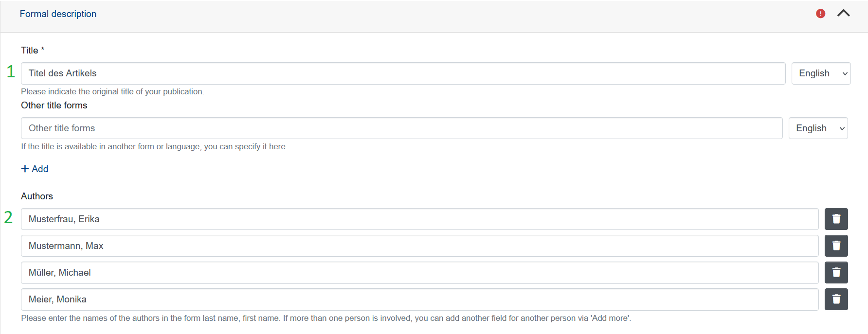Screen dimensions: 868x334
Task: Collapse the Formal description section
Action: click(843, 14)
